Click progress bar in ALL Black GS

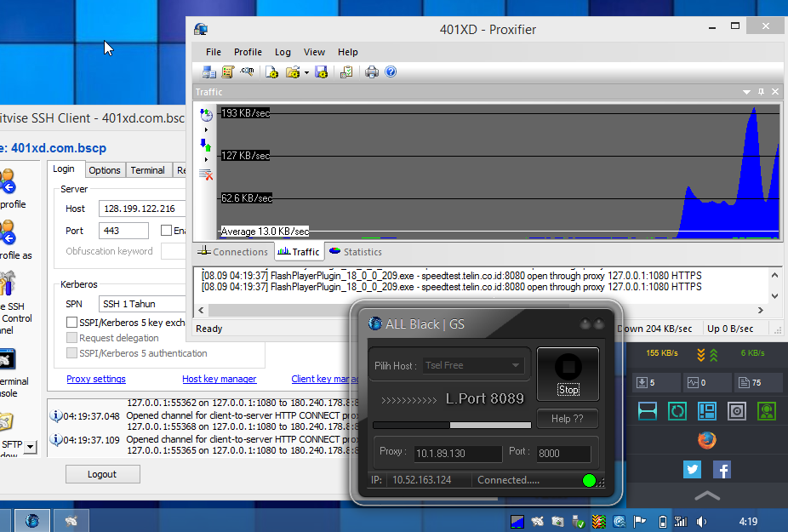pos(452,426)
